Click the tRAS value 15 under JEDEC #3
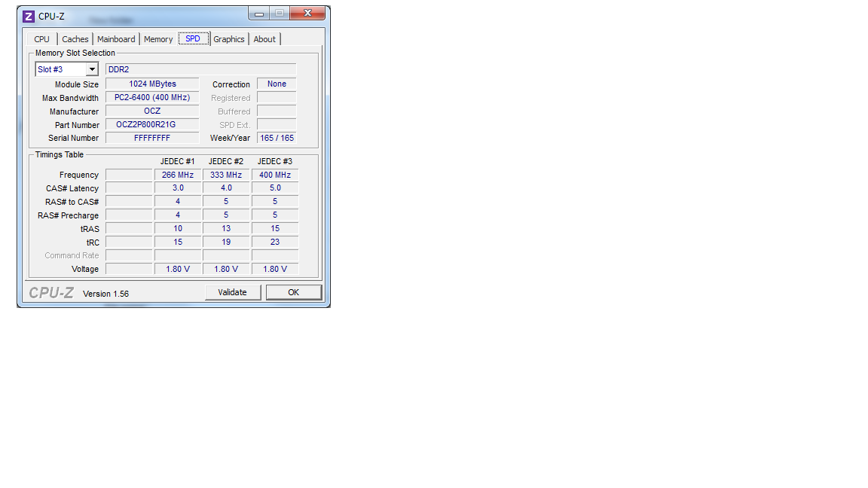 click(x=275, y=228)
